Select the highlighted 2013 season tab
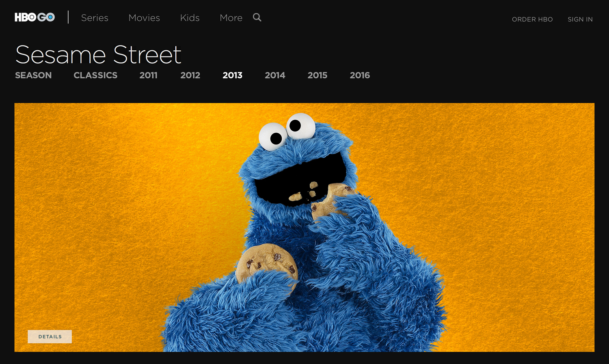The image size is (609, 364). (232, 75)
